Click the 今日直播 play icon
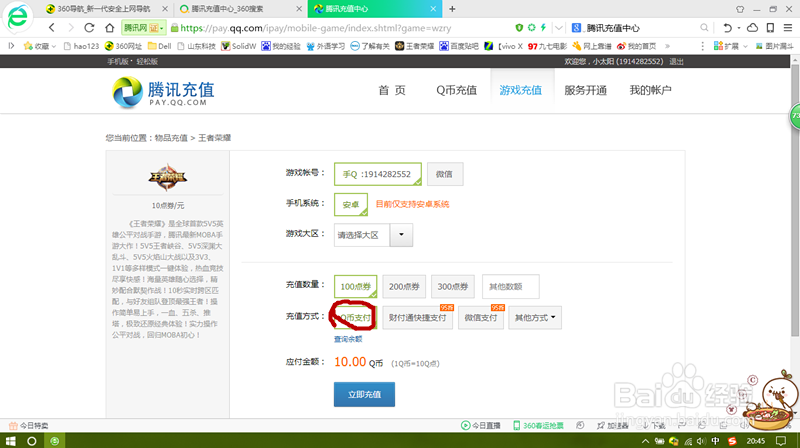 click(465, 426)
